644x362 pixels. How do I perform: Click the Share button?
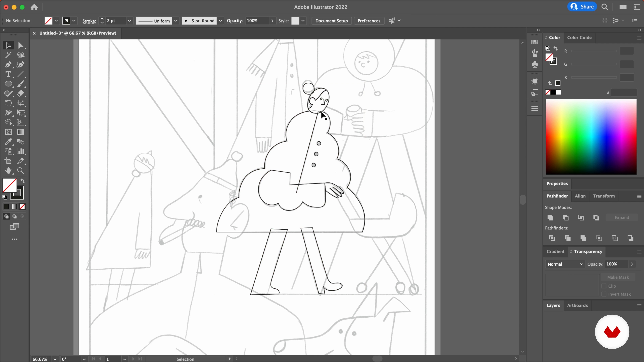[x=582, y=7]
